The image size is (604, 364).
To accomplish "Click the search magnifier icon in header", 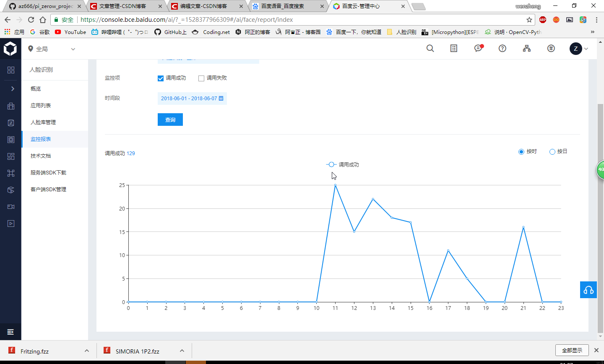I will click(430, 49).
